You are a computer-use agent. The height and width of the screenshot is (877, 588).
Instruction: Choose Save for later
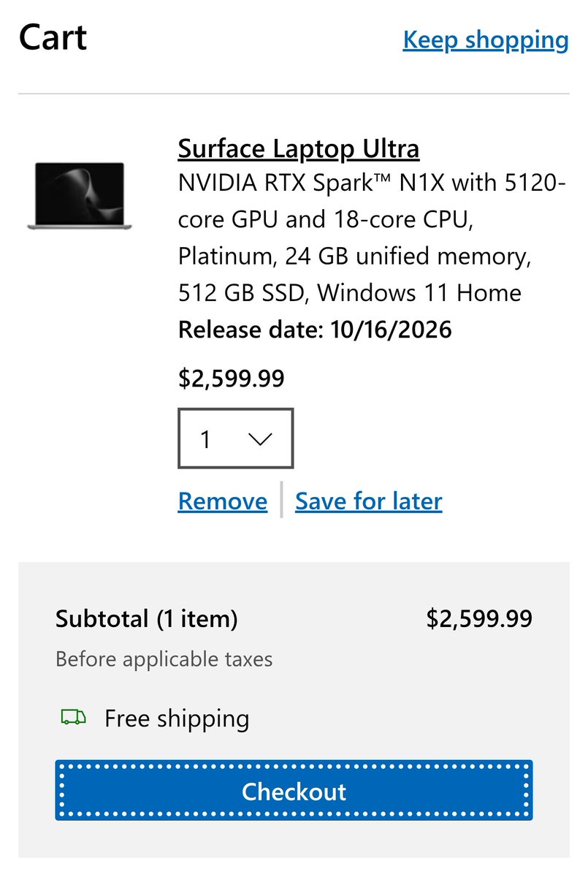coord(369,501)
